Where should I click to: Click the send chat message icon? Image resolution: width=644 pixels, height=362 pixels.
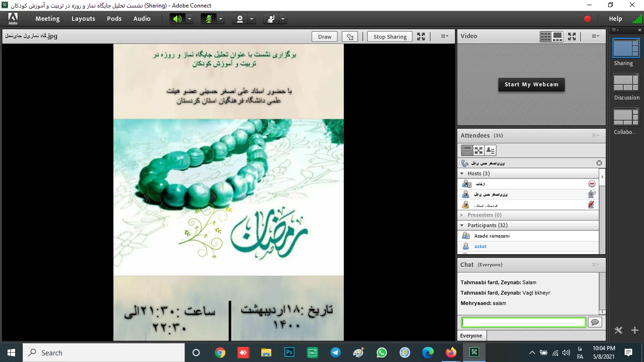point(595,322)
